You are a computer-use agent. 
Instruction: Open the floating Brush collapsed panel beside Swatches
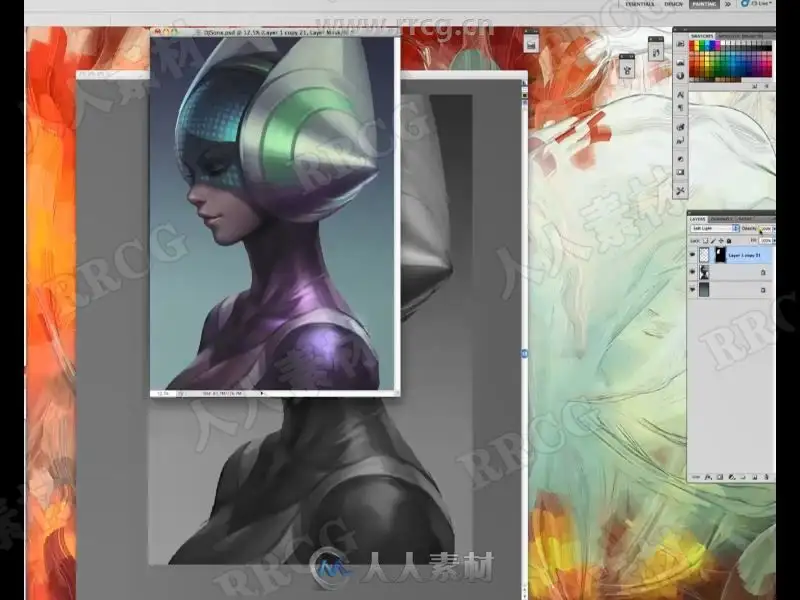(x=656, y=53)
